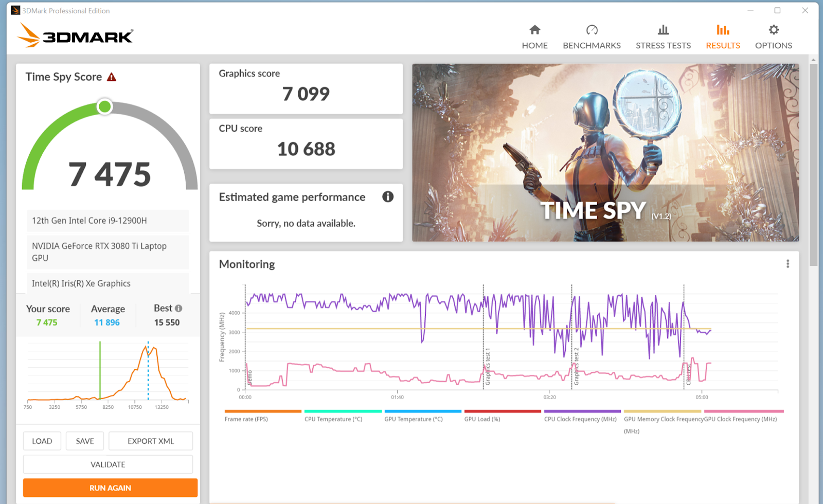Screen dimensions: 823x504
Task: Open the Estimated game performance info icon
Action: click(x=388, y=196)
